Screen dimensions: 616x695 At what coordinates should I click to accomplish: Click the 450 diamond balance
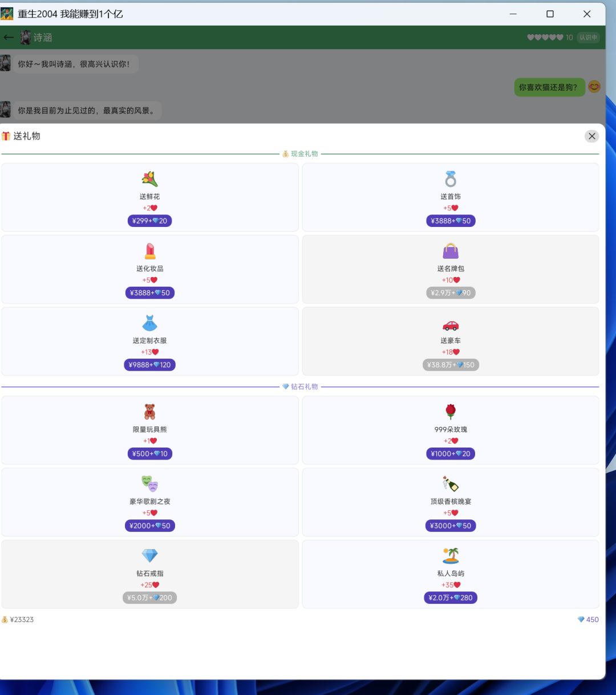point(588,619)
